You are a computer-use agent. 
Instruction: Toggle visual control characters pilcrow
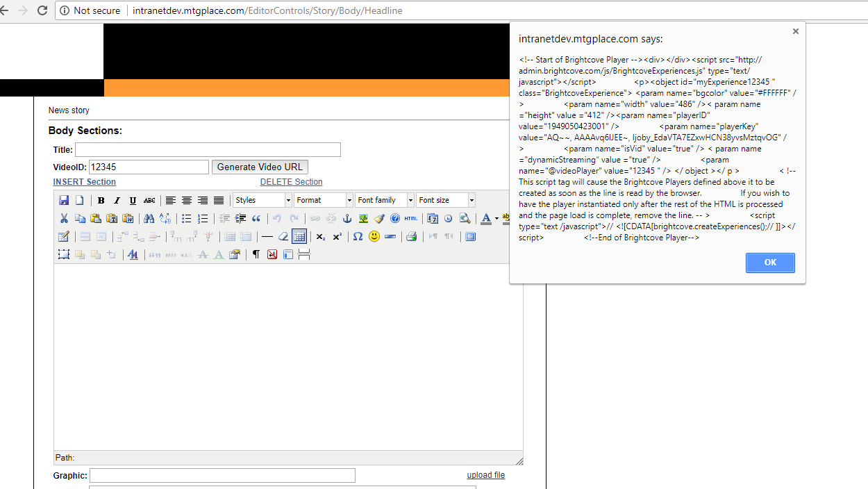(x=256, y=254)
